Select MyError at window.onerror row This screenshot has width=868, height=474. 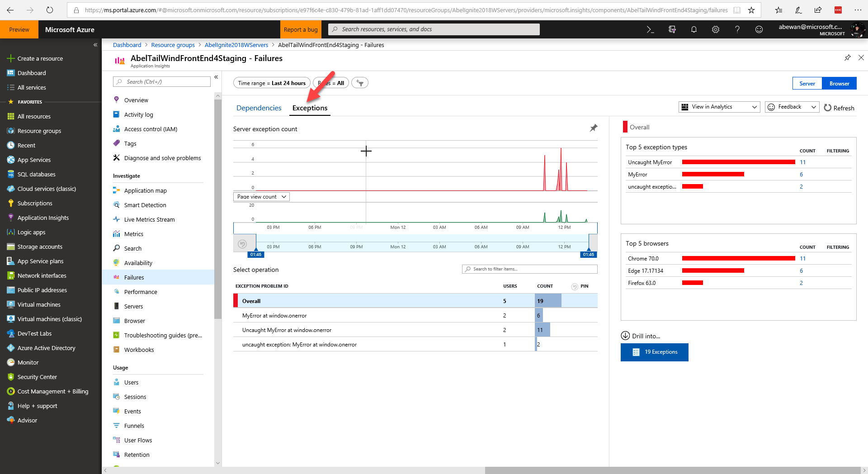tap(415, 315)
